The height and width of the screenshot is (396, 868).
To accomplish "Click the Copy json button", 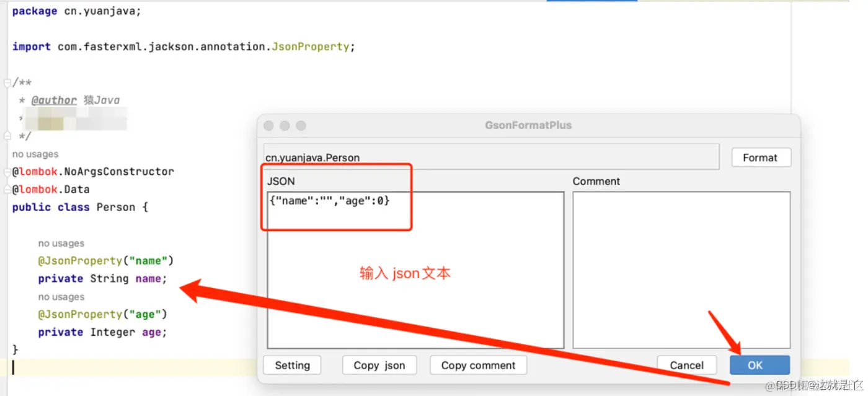I will click(379, 365).
